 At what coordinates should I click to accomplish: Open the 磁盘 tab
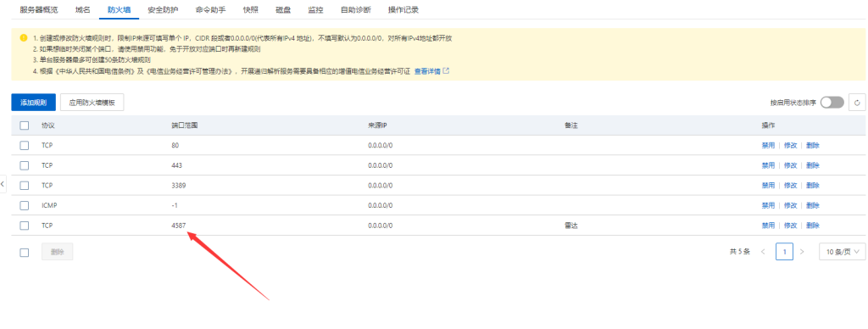pos(283,10)
